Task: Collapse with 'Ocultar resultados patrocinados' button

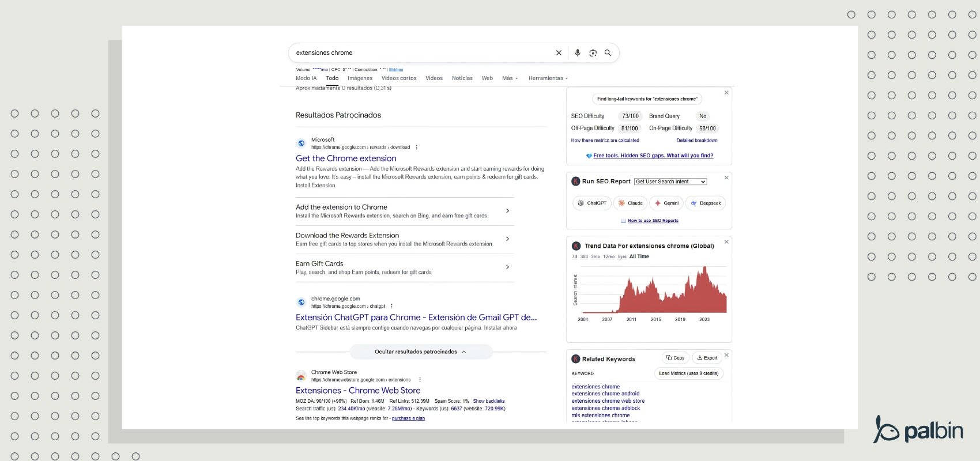Action: (421, 352)
